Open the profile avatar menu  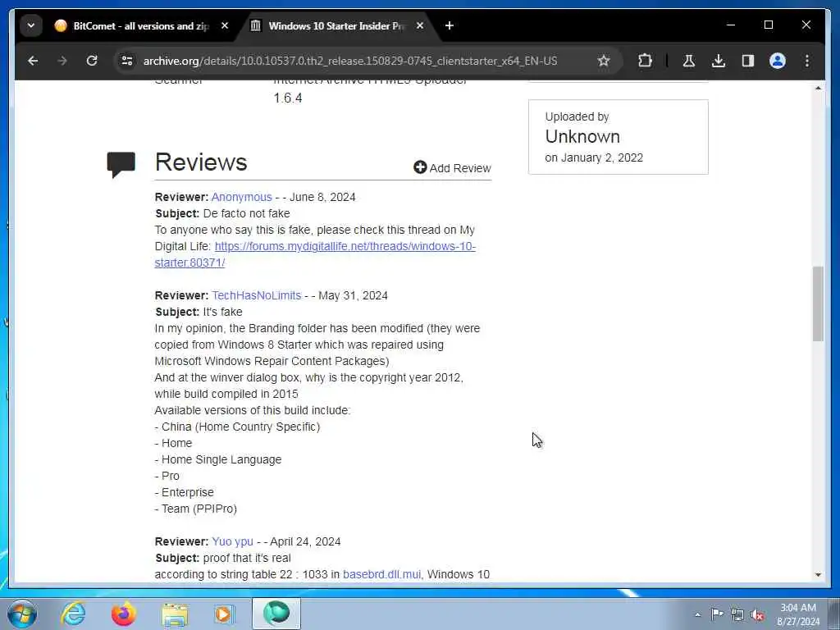pos(778,61)
